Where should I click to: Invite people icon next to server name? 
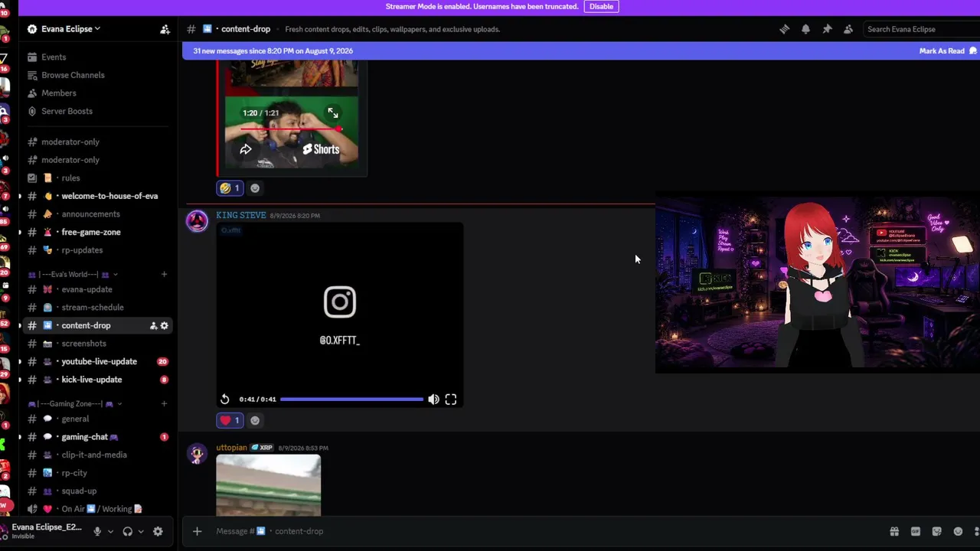coord(165,29)
